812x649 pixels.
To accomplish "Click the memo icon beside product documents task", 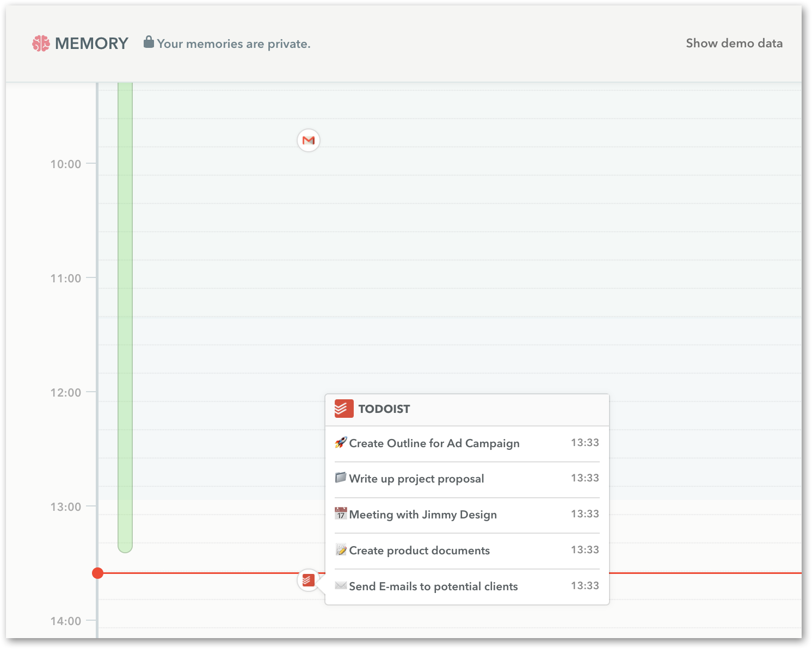I will [341, 550].
